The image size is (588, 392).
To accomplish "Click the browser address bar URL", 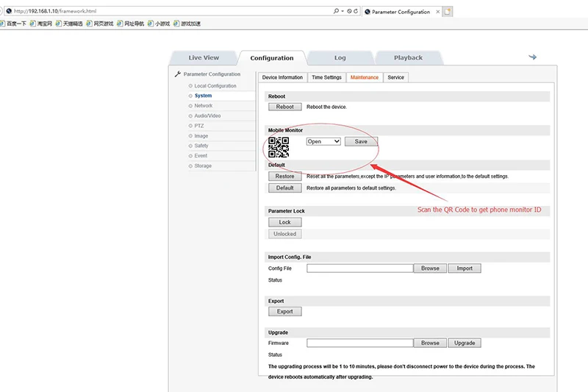I will 55,11.
